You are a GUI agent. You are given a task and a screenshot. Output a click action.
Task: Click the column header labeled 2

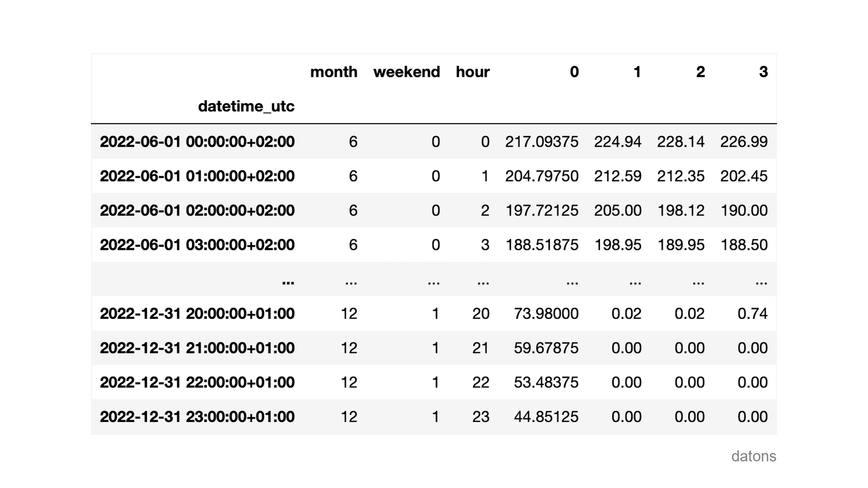(x=700, y=72)
